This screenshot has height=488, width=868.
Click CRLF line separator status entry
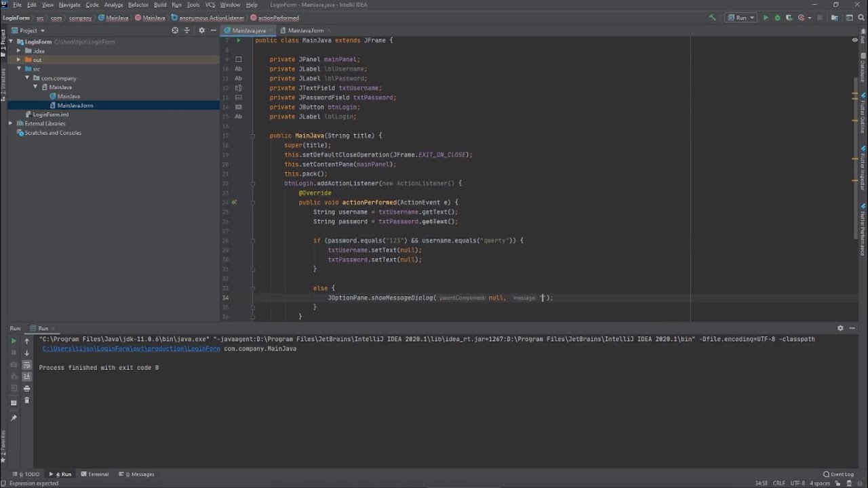point(779,483)
